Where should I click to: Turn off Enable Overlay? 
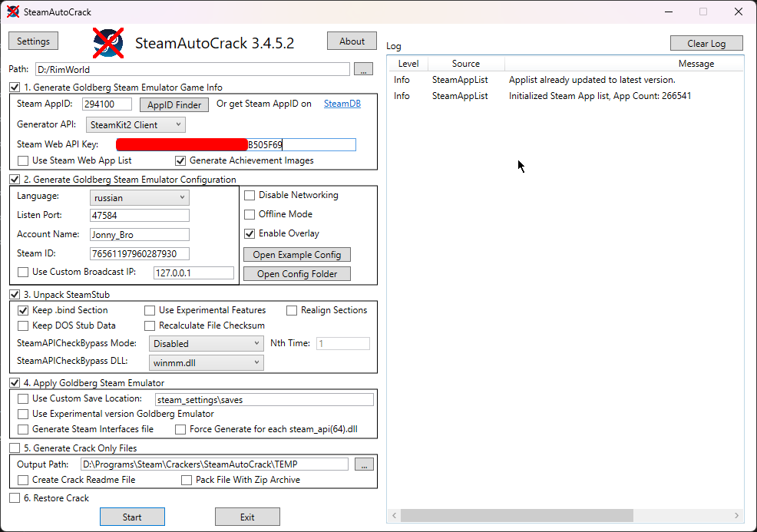[250, 233]
